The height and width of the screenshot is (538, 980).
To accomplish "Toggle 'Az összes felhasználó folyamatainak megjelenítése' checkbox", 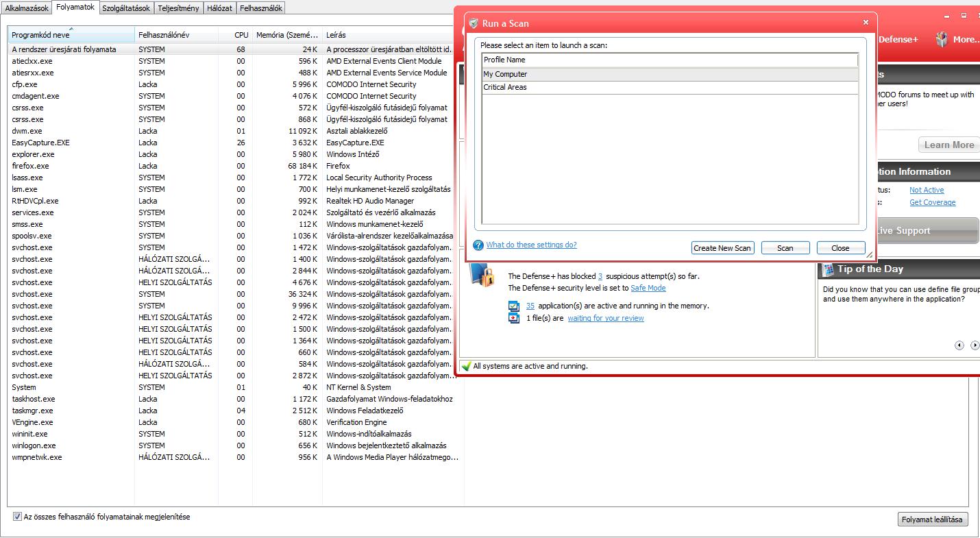I will click(17, 517).
